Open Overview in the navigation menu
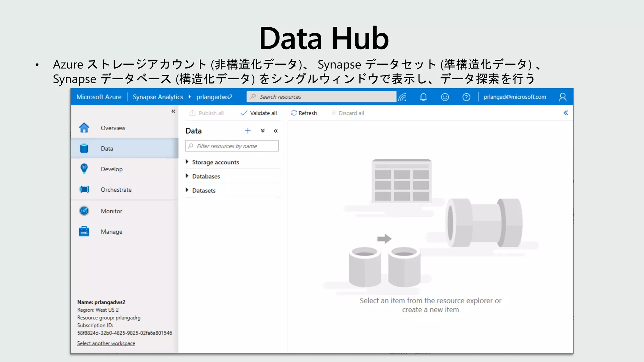This screenshot has width=644, height=362. pos(113,128)
